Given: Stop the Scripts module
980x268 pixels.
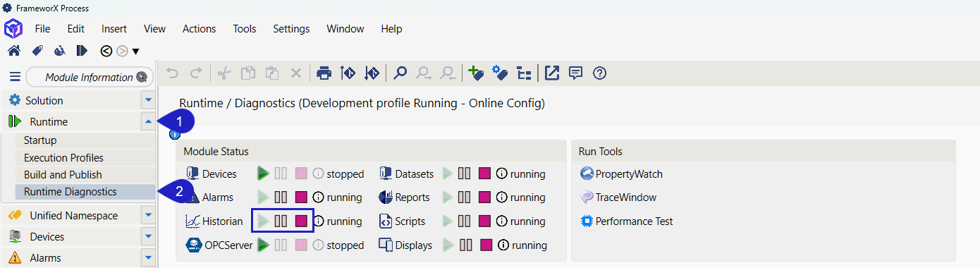Looking at the screenshot, I should point(484,221).
